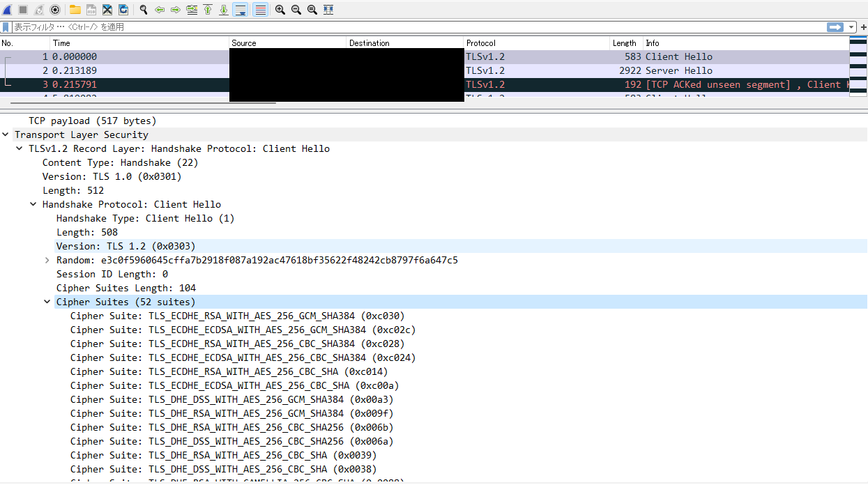Image resolution: width=868 pixels, height=485 pixels.
Task: Open the find packet tool
Action: point(143,10)
